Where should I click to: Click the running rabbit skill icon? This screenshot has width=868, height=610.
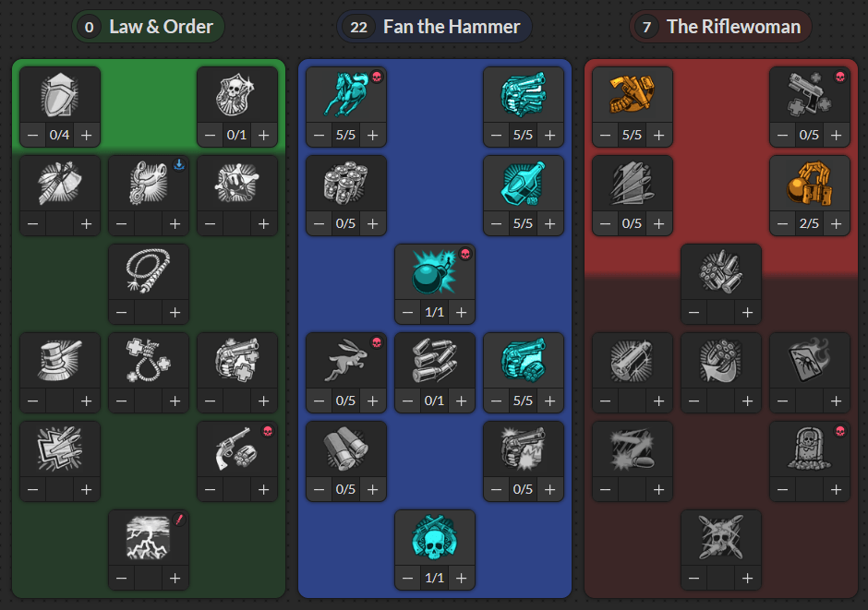click(346, 361)
